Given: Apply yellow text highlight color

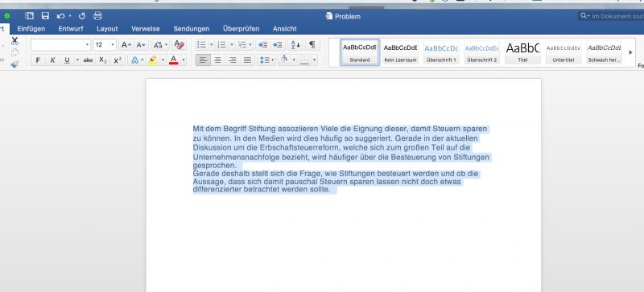Looking at the screenshot, I should (153, 60).
